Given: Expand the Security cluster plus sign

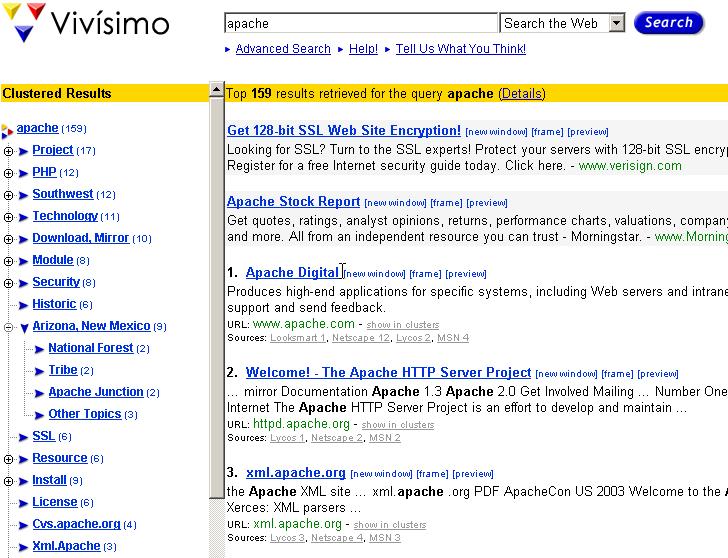Looking at the screenshot, I should coord(8,283).
